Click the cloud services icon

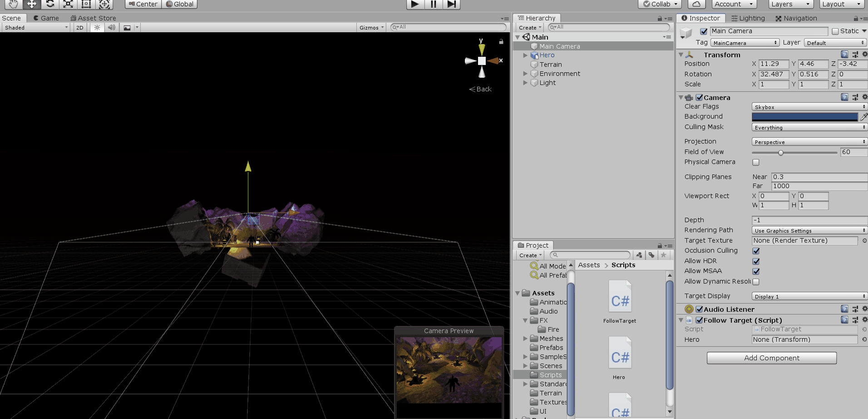[696, 4]
